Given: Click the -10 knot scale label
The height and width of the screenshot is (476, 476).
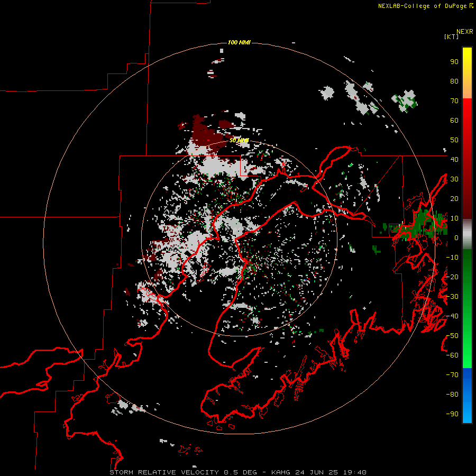Looking at the screenshot, I should coord(452,258).
